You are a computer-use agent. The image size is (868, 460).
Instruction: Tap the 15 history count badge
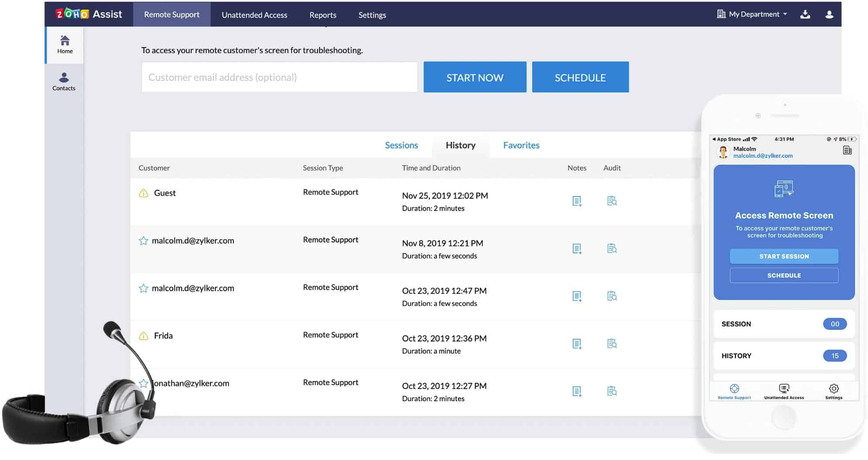point(834,356)
